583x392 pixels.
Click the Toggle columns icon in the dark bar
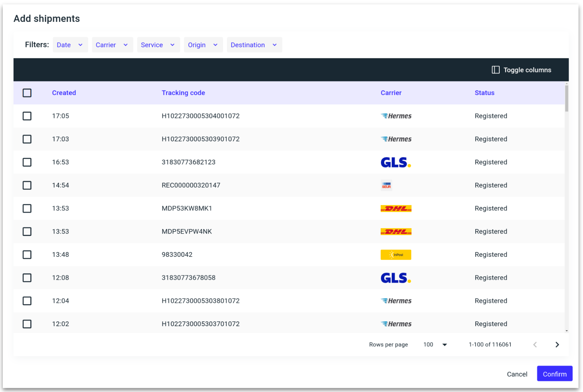coord(496,70)
